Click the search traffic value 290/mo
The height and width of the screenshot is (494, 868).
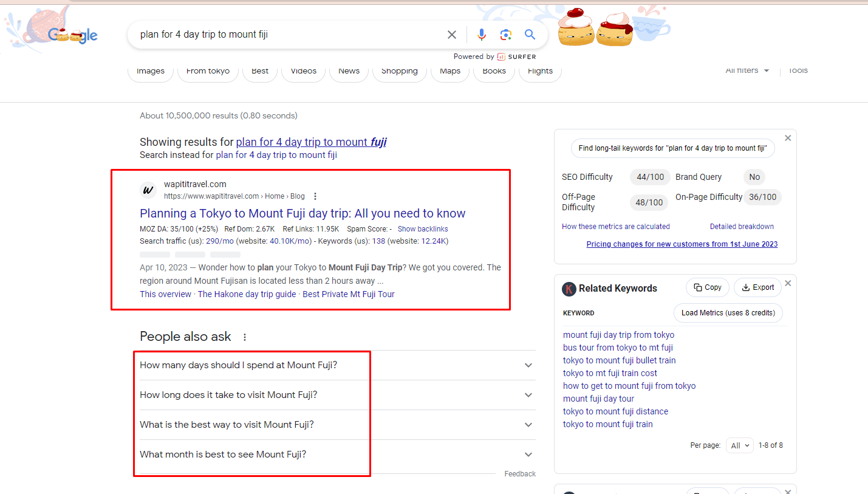(220, 241)
